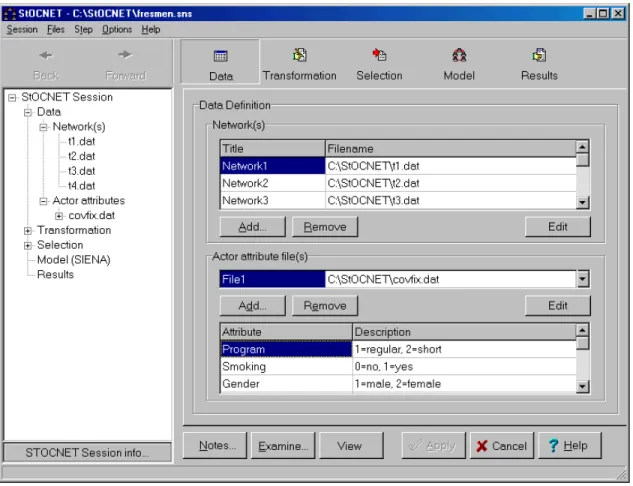Open the Session menu
The width and height of the screenshot is (633, 486).
tap(22, 29)
